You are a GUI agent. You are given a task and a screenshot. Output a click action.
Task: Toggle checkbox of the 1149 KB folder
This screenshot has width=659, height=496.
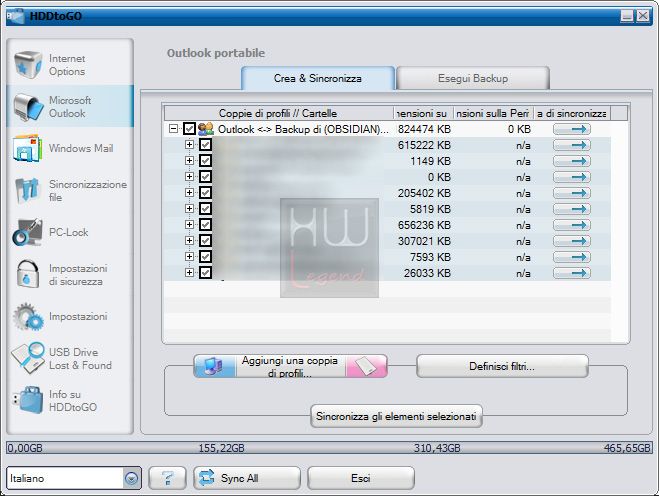(x=205, y=161)
